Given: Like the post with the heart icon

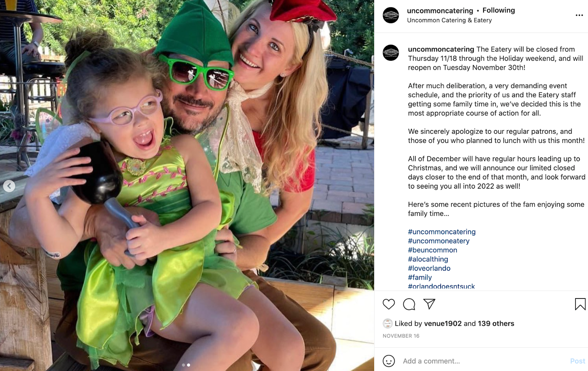Looking at the screenshot, I should (388, 304).
